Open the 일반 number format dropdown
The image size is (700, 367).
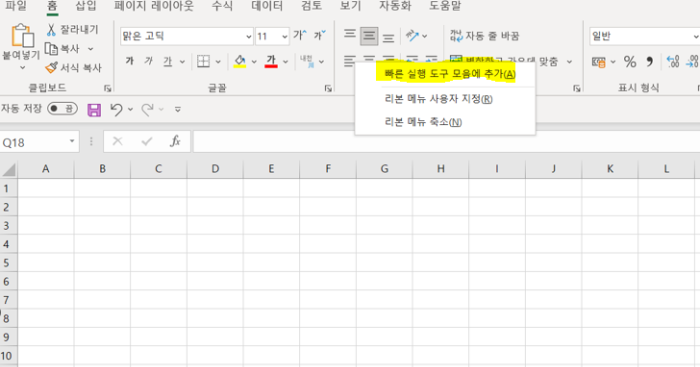point(696,37)
